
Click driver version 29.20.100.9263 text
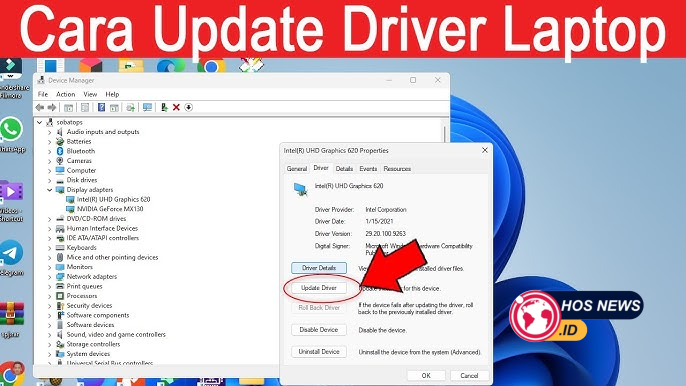[385, 234]
